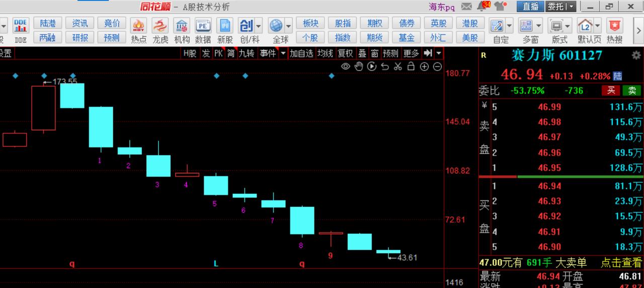The height and width of the screenshot is (288, 644).
Task: Click the shirt skin icon
Action: [500, 7]
